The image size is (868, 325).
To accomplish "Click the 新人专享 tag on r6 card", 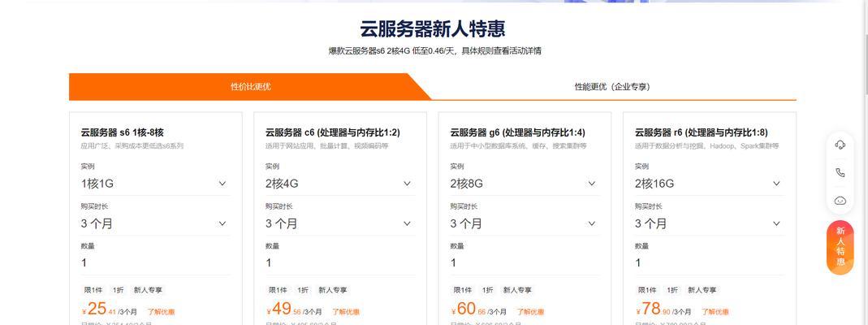I will pos(702,290).
